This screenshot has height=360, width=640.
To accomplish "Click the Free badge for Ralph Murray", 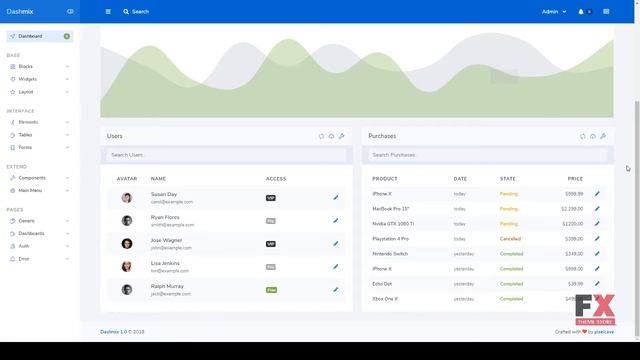I will pos(271,290).
